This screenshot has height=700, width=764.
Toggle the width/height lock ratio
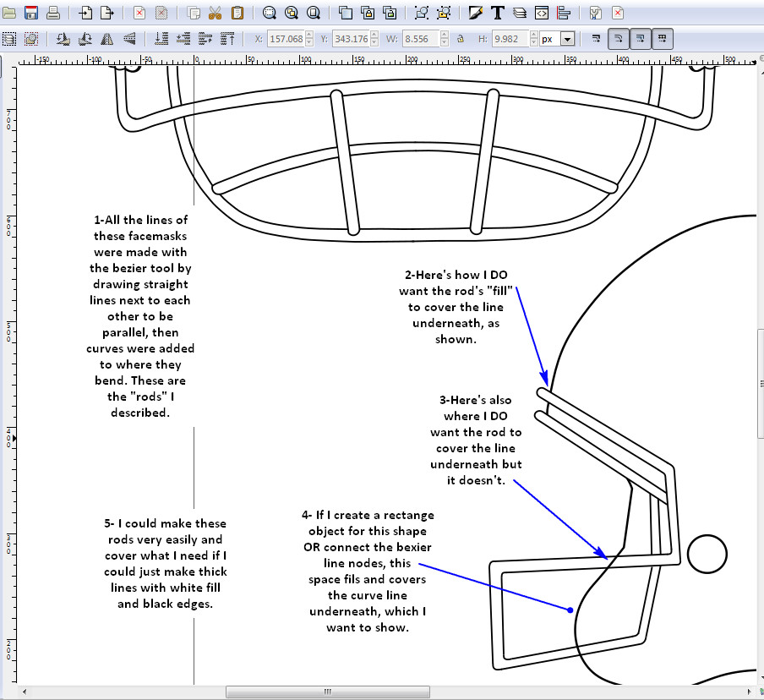459,39
